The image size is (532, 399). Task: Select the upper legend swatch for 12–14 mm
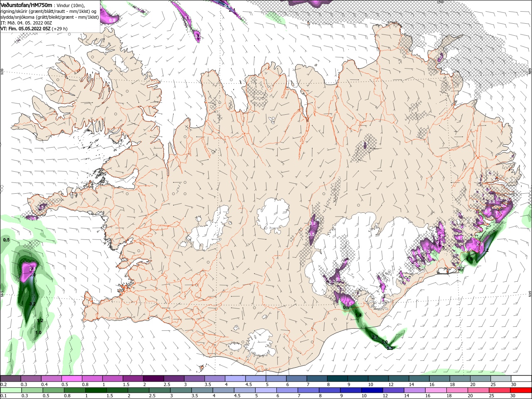coord(399,379)
